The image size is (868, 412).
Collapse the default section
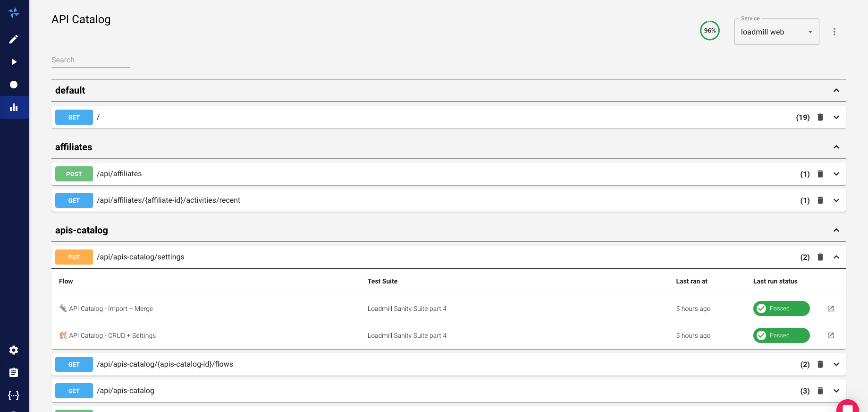pyautogui.click(x=836, y=90)
